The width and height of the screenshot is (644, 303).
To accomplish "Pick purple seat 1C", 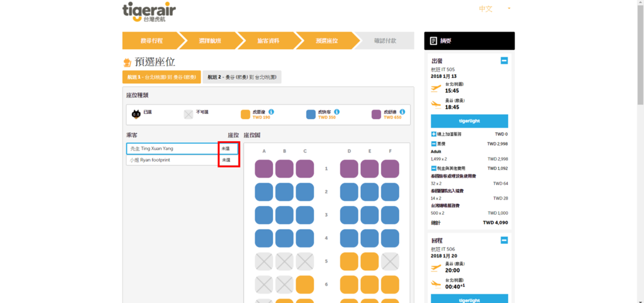I will point(305,169).
